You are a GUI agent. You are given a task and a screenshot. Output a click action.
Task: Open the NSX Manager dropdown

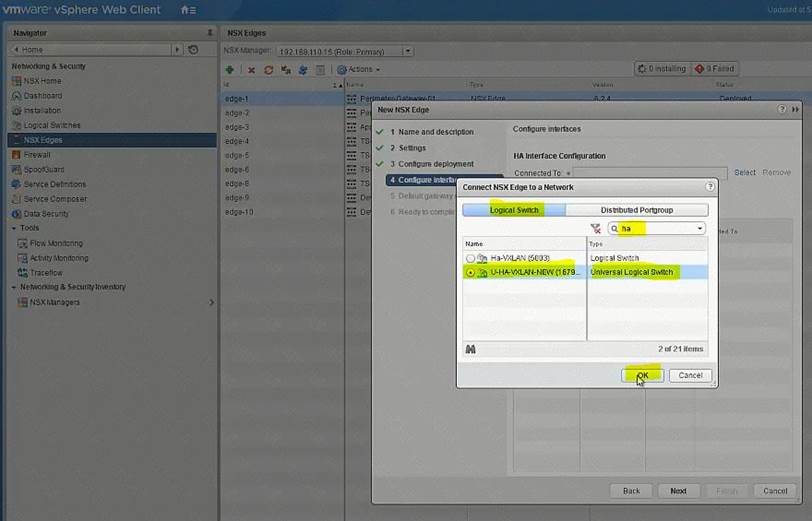(x=407, y=51)
